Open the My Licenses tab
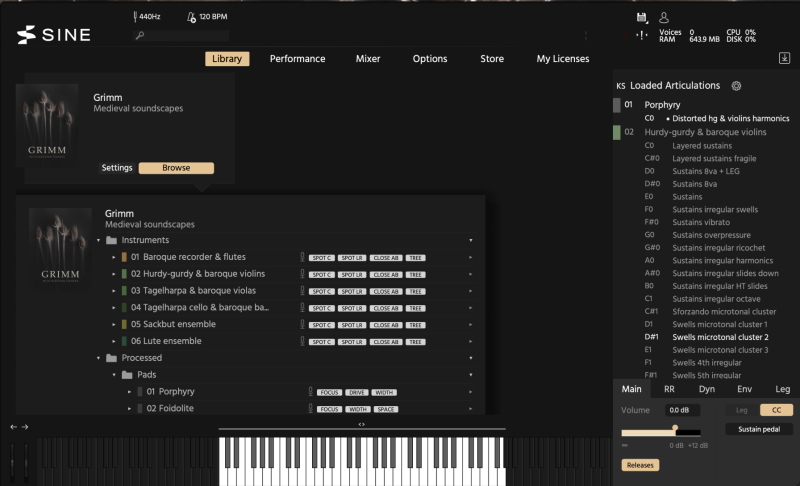 tap(563, 59)
